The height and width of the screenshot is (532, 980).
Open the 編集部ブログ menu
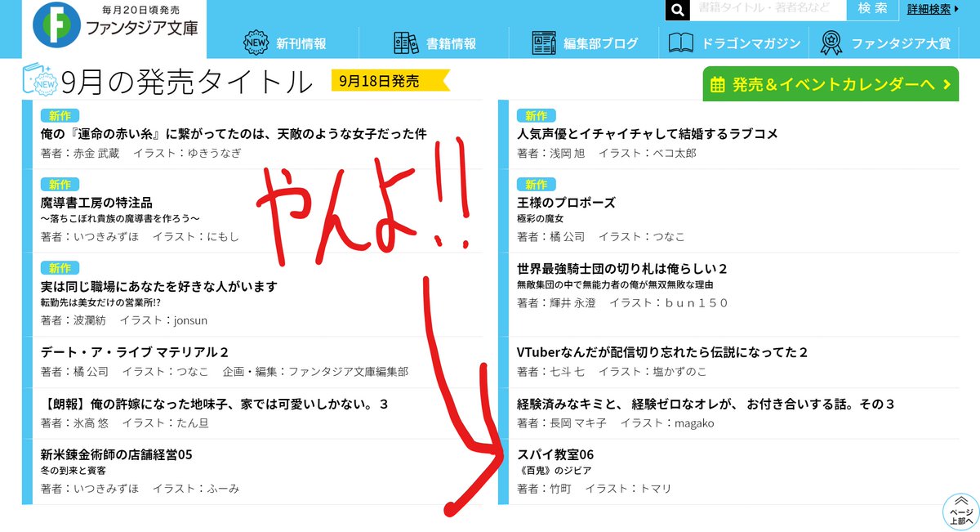tap(600, 43)
